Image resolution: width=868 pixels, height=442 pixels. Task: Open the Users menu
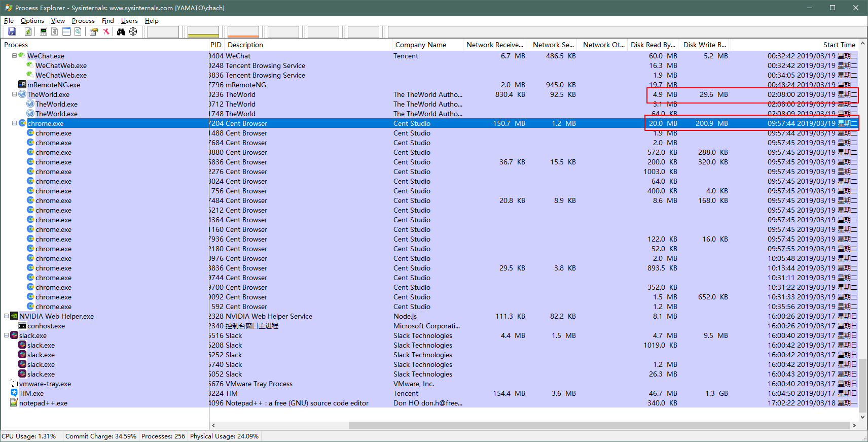129,21
